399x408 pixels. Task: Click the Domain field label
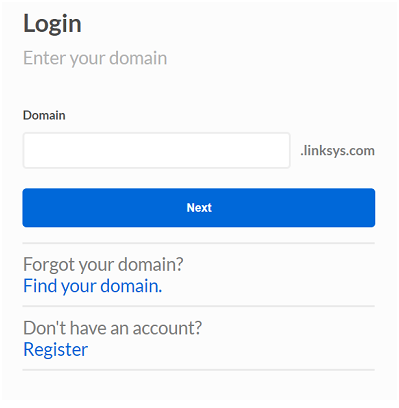[x=44, y=115]
